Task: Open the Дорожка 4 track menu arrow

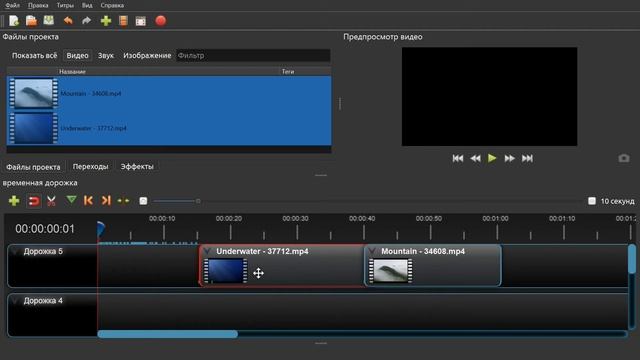Action: click(x=15, y=301)
